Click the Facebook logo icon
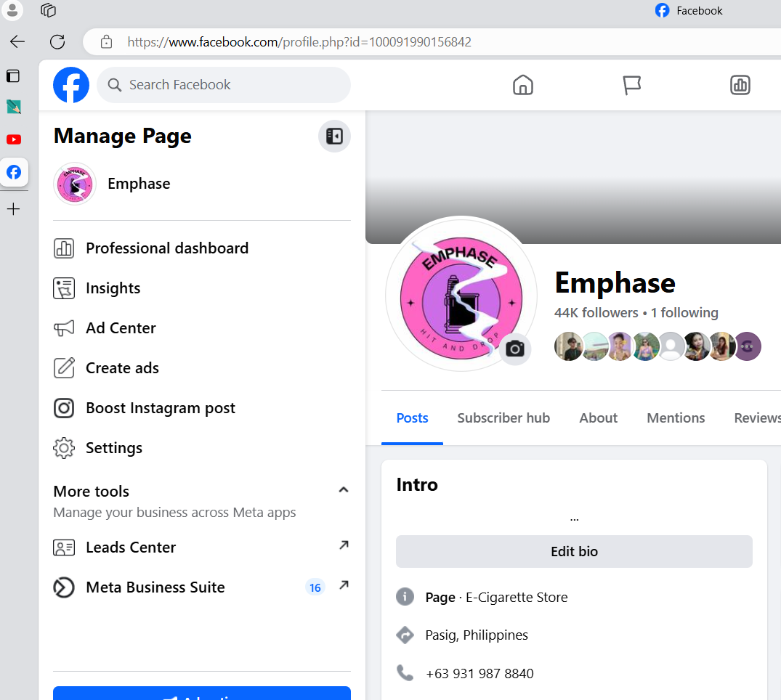This screenshot has height=700, width=781. pyautogui.click(x=71, y=85)
